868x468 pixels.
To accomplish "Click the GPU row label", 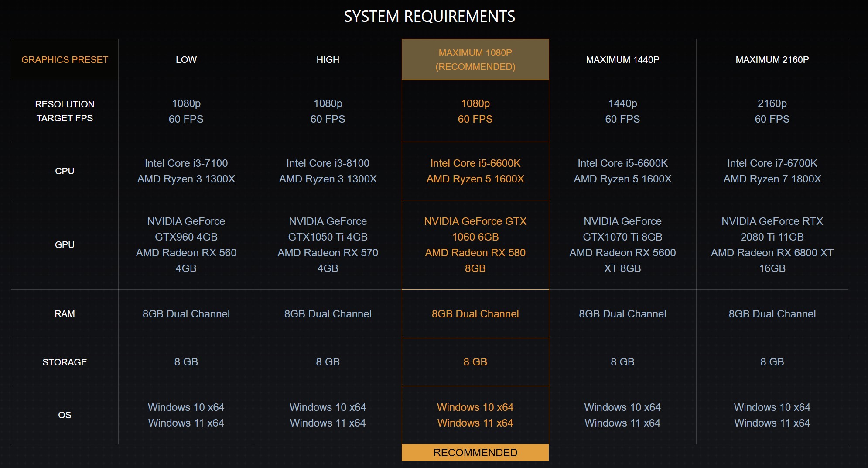I will [x=65, y=245].
